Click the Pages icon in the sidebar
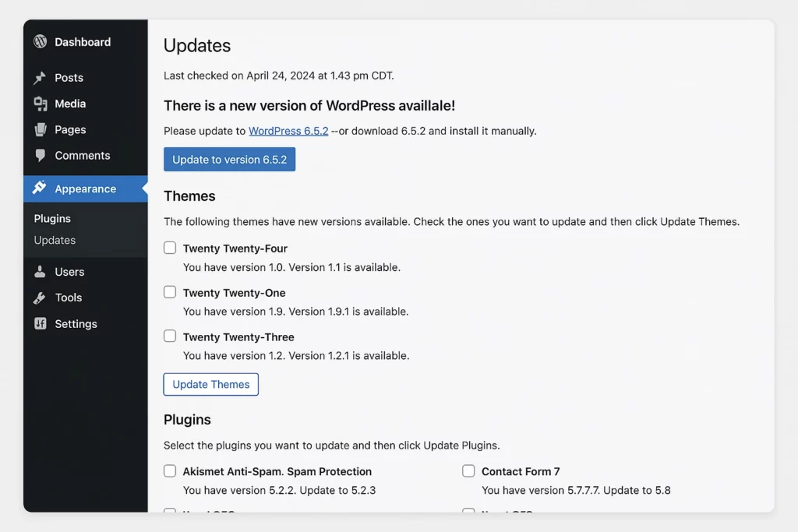The image size is (798, 532). click(x=41, y=129)
